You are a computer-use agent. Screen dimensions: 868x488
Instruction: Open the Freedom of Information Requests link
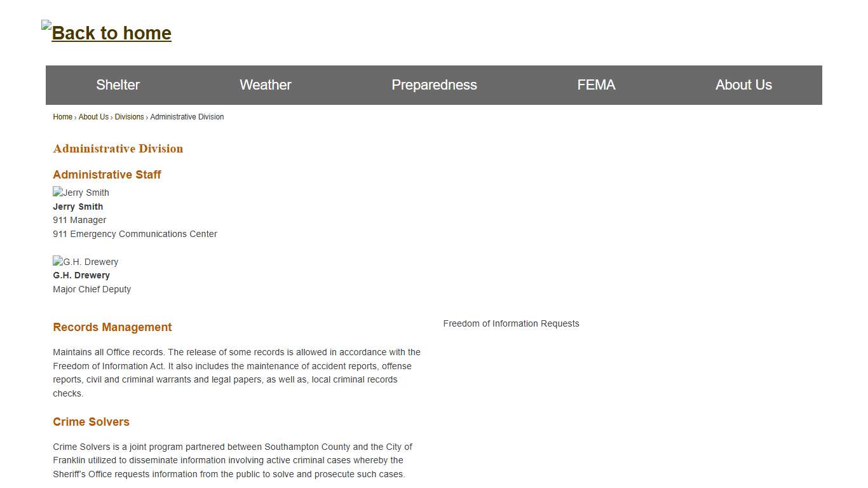pyautogui.click(x=511, y=323)
